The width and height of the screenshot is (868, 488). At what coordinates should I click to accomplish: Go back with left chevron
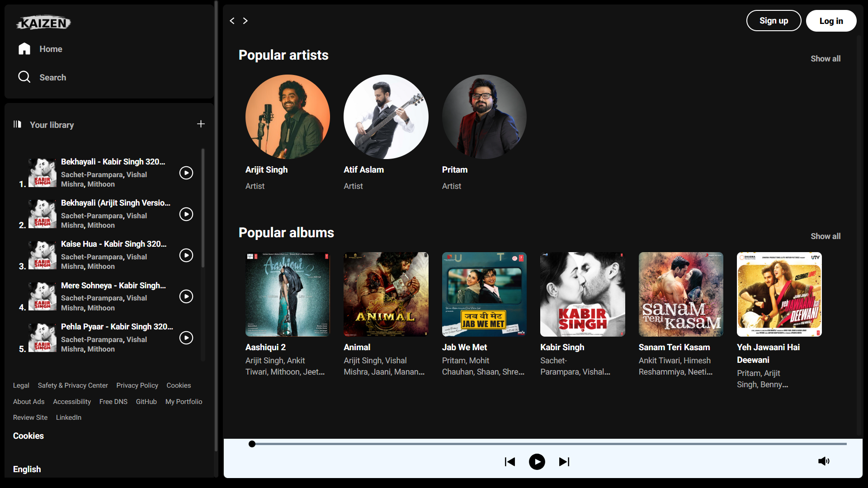click(232, 21)
